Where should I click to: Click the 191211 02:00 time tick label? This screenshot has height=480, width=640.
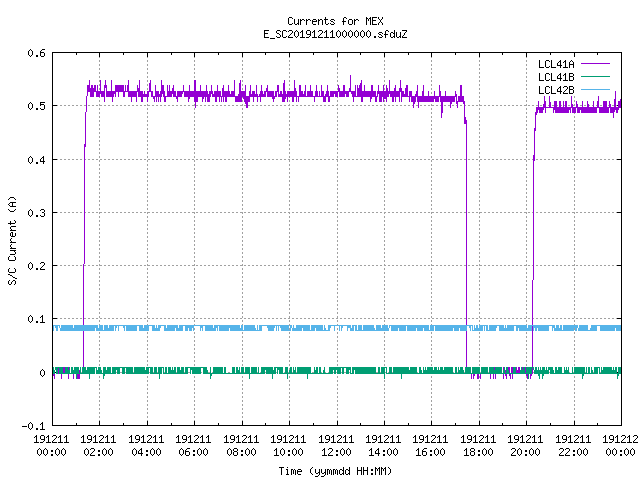tap(98, 446)
